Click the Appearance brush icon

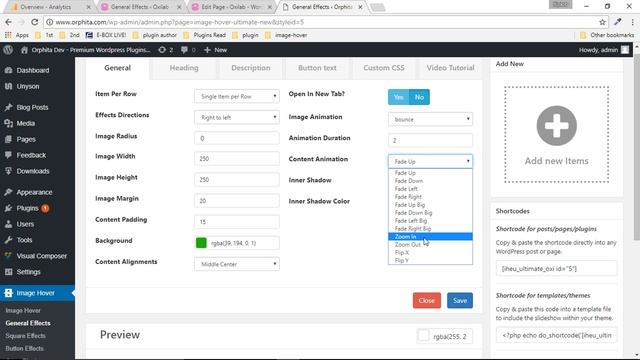[x=8, y=192]
